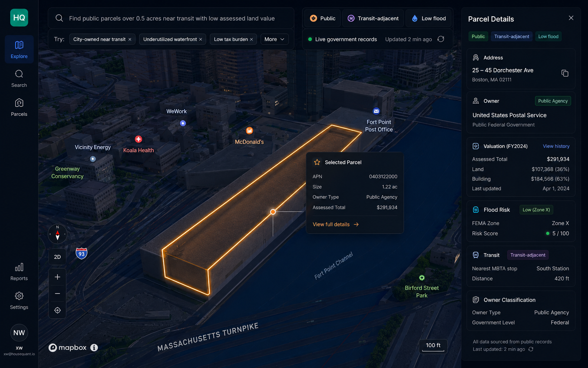
Task: Click the 1.22 ac parcel size value
Action: tap(390, 187)
